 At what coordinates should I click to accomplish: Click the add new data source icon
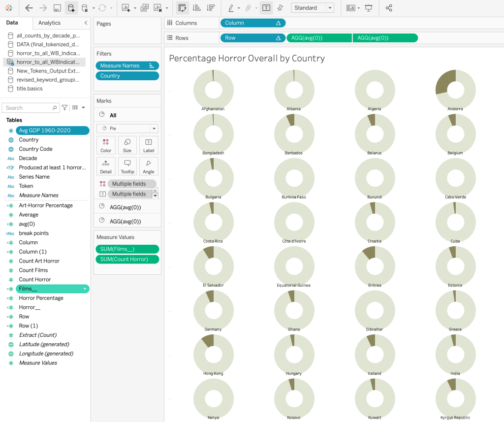pyautogui.click(x=71, y=8)
